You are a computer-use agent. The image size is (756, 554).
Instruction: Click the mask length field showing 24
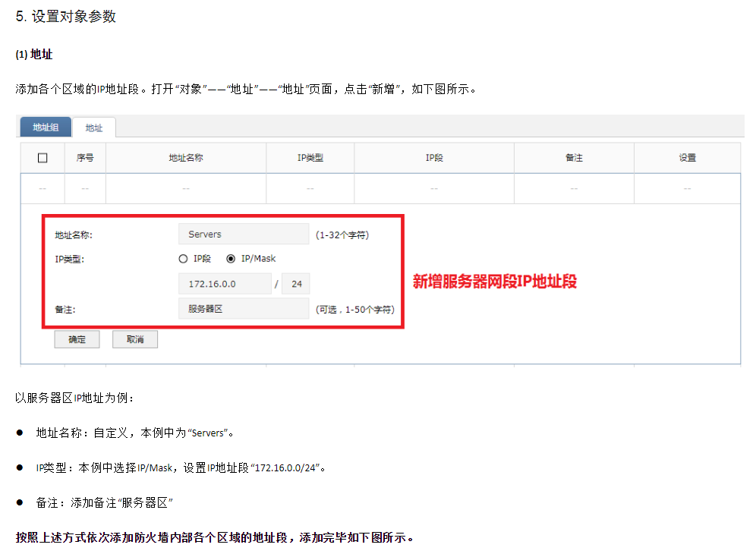pyautogui.click(x=295, y=284)
